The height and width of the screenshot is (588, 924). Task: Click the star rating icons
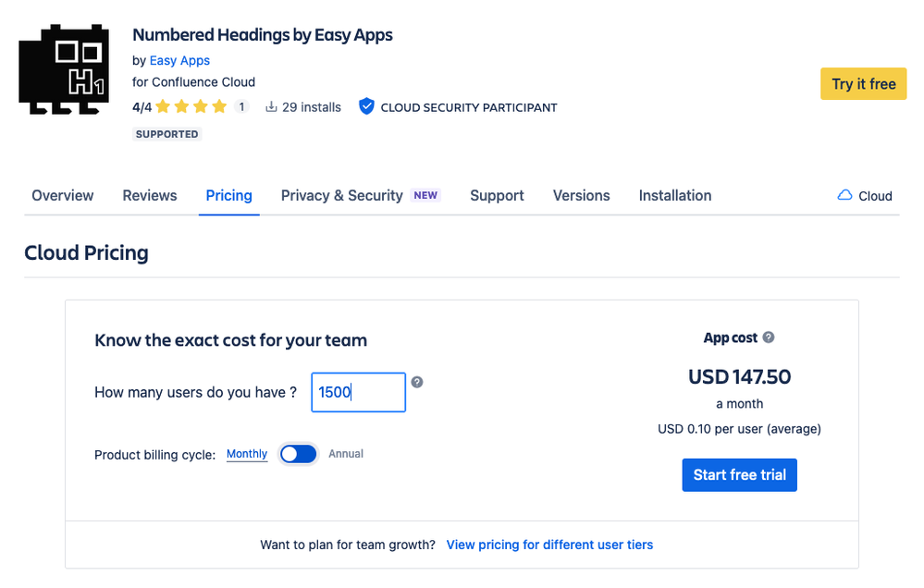click(192, 107)
